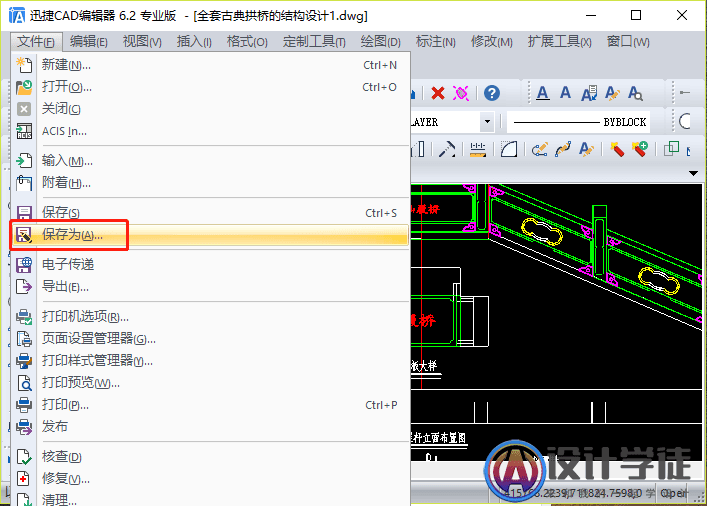Click the floppy-disk icon beside 保存
707x506 pixels.
pos(24,212)
